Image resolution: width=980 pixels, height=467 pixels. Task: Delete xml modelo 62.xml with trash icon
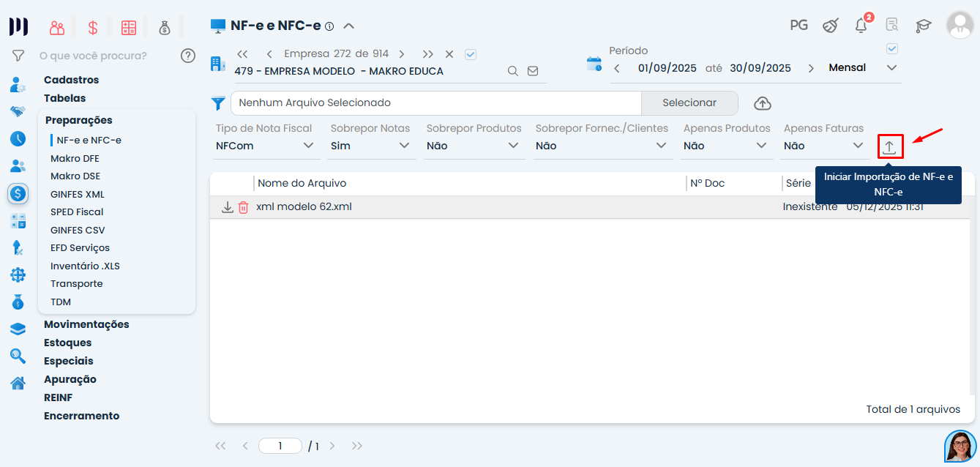(244, 207)
